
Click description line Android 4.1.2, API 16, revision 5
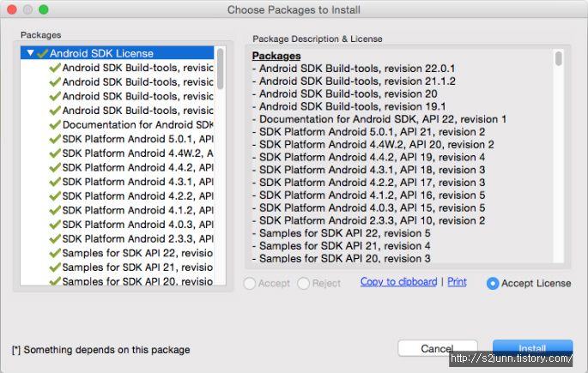pyautogui.click(x=368, y=196)
